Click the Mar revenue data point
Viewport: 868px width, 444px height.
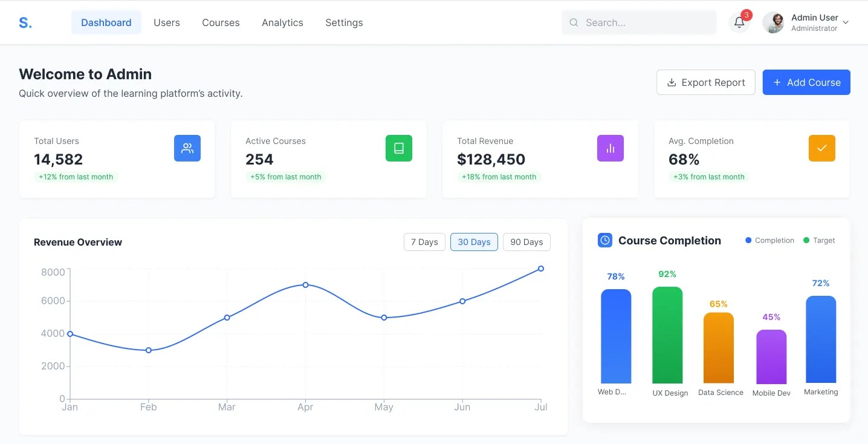coord(227,318)
